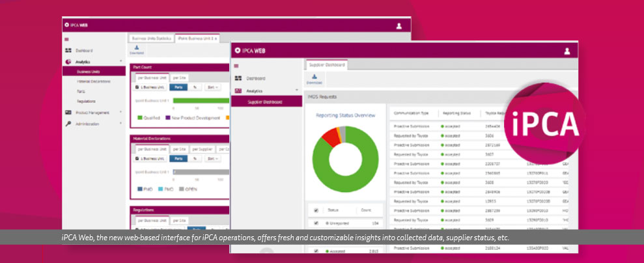The height and width of the screenshot is (263, 644).
Task: Open Supplier Dashboard in front window sidebar
Action: pyautogui.click(x=268, y=102)
